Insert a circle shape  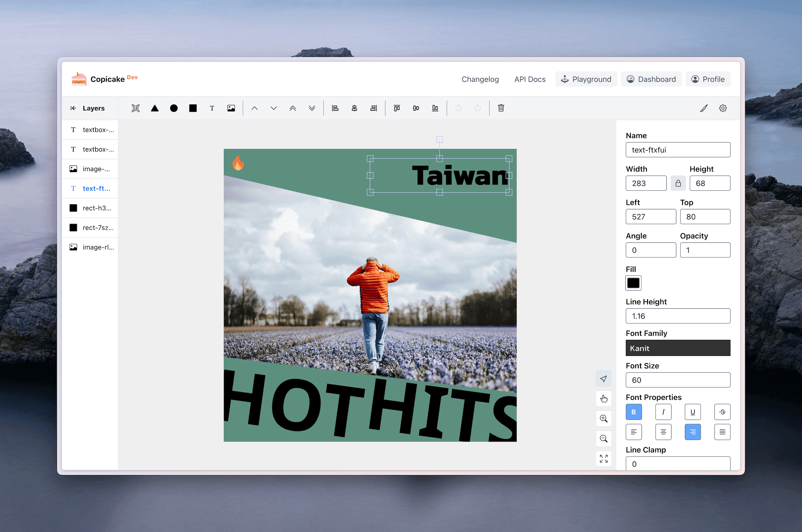point(174,108)
